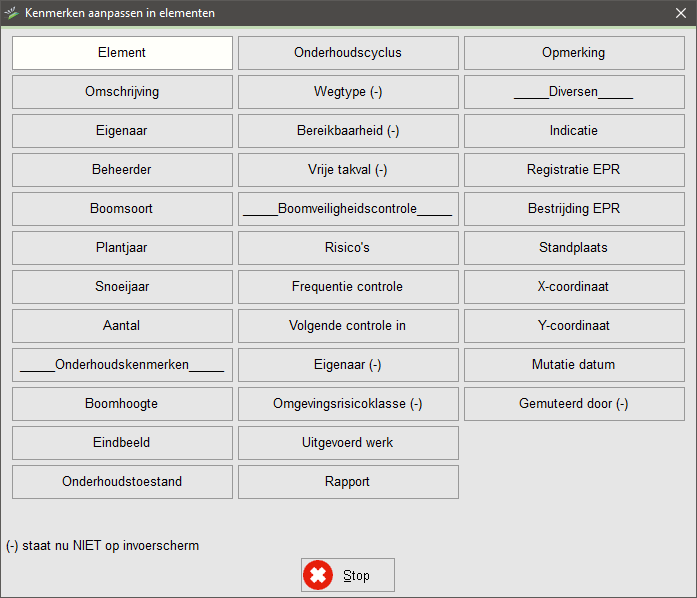Click the X-coordinaat button

pyautogui.click(x=574, y=287)
